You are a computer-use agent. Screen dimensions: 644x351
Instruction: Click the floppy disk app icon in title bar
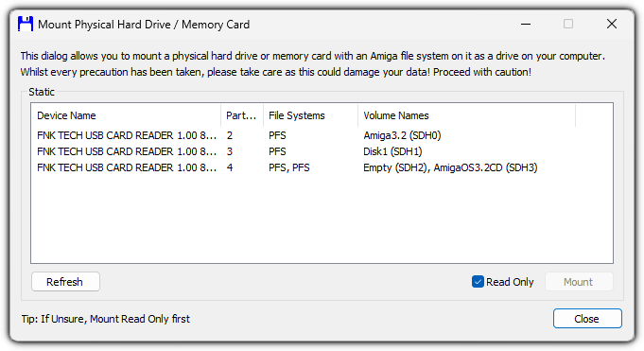pyautogui.click(x=26, y=25)
